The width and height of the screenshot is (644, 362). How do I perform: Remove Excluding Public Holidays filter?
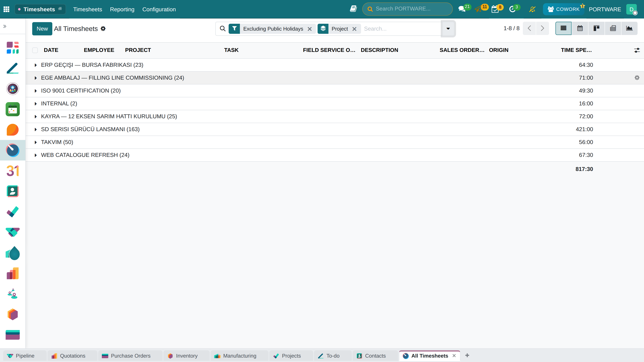click(310, 29)
